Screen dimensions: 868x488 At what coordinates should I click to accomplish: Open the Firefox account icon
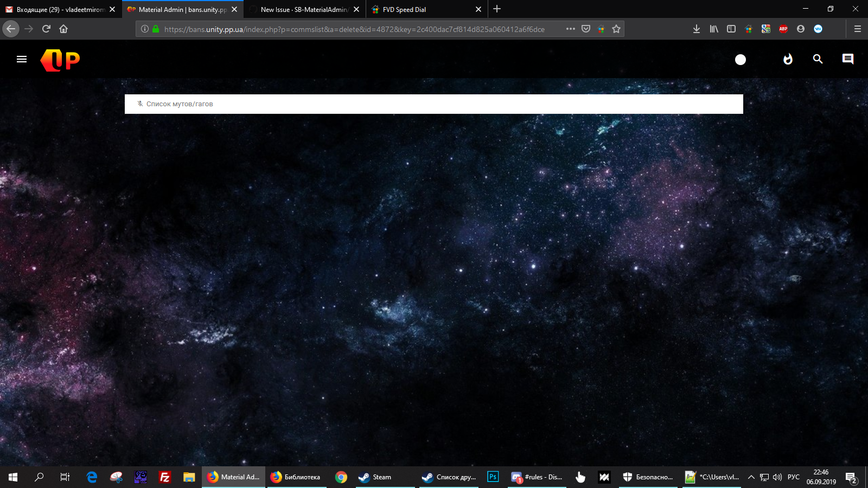(x=801, y=29)
